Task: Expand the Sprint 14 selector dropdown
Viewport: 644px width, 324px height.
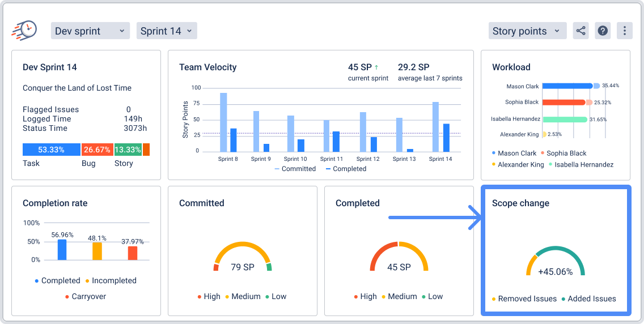Action: click(x=167, y=31)
